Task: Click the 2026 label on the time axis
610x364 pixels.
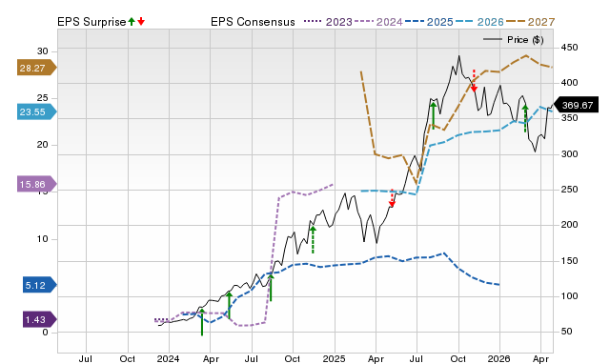Action: pos(499,358)
